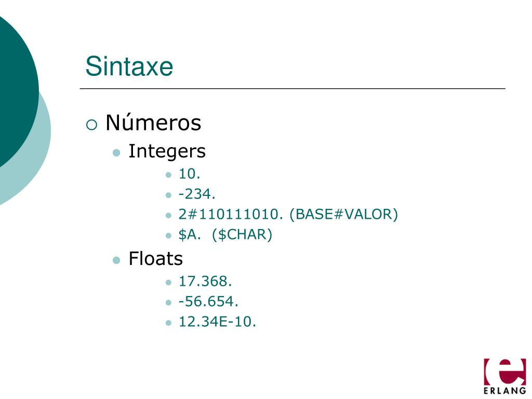Viewport: 532px width, 399px height.
Task: Select the ($CHAR) note text
Action: click(242, 234)
